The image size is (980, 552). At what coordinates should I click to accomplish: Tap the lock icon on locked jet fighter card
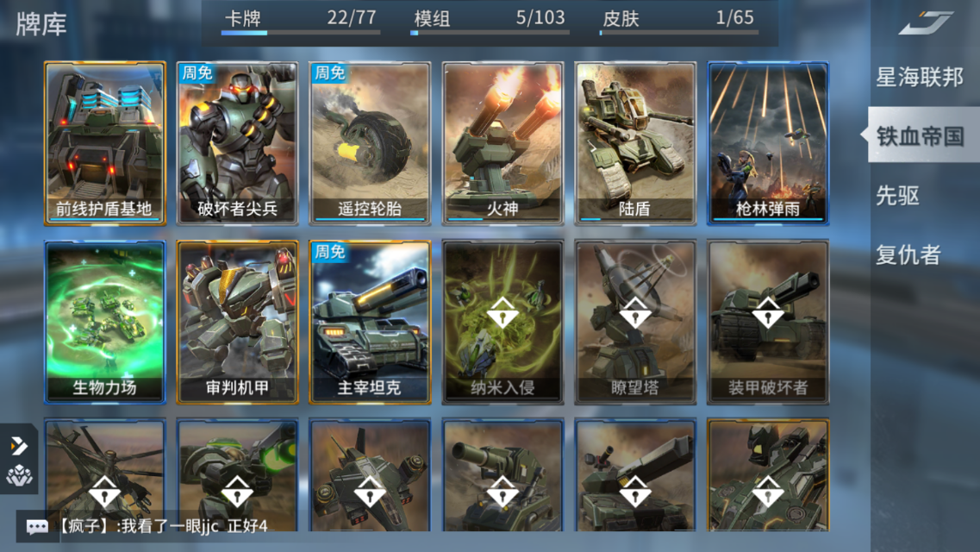tap(370, 491)
